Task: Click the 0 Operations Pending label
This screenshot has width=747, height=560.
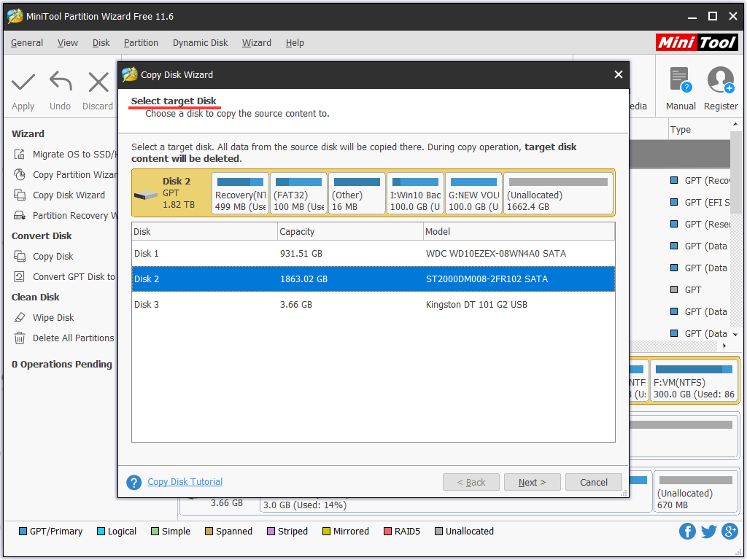Action: (x=62, y=365)
